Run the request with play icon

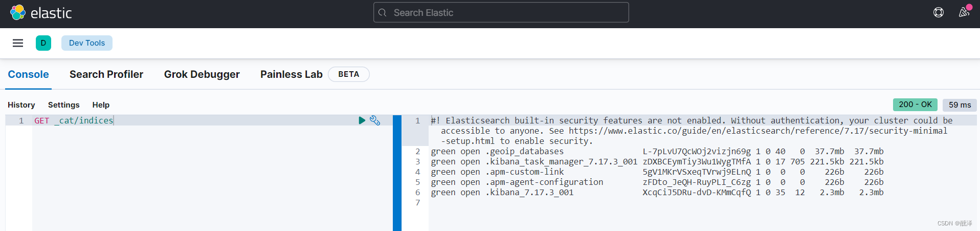[362, 120]
